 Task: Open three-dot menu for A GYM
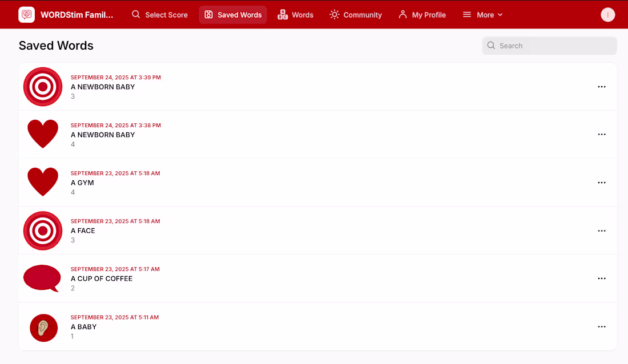coord(602,183)
